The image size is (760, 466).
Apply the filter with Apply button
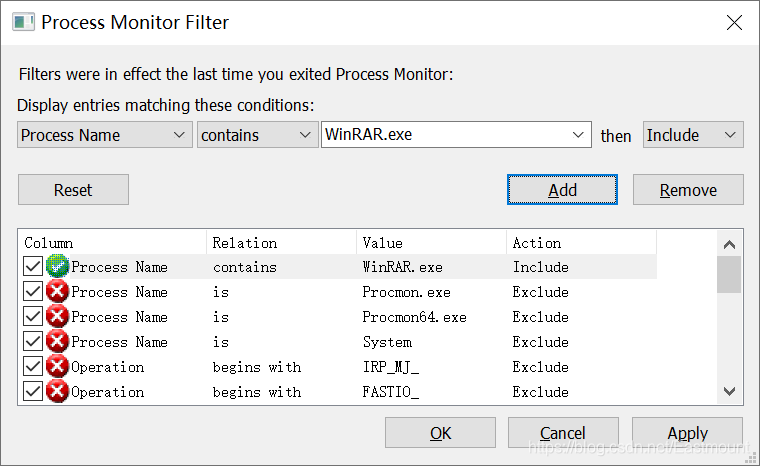(687, 433)
